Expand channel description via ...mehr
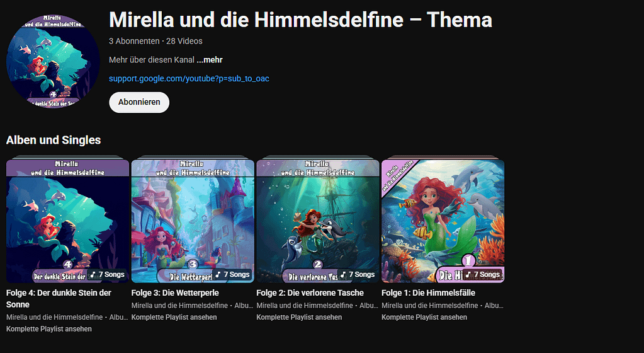644x353 pixels. 210,60
